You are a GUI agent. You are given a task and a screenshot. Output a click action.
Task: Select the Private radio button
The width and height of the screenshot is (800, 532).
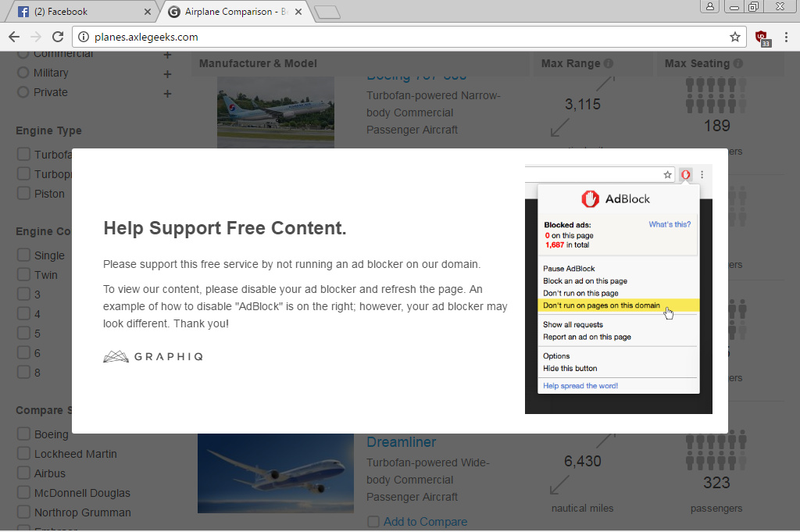click(x=23, y=92)
